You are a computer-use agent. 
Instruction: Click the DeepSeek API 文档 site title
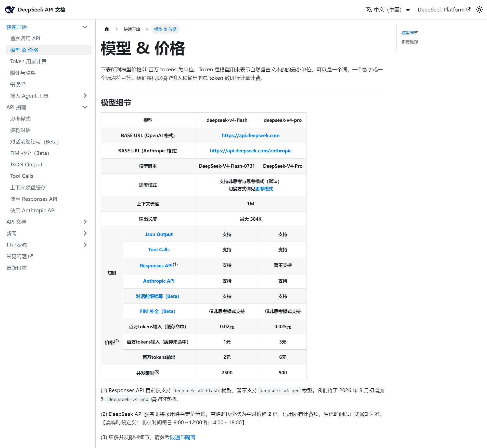42,10
